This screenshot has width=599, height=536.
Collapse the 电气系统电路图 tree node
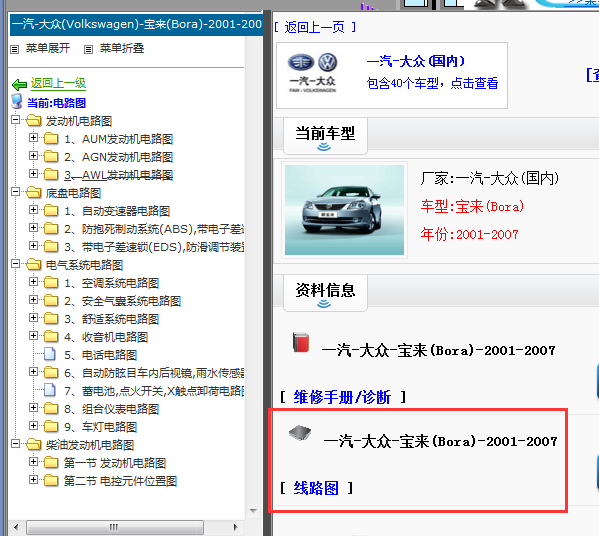[x=16, y=263]
